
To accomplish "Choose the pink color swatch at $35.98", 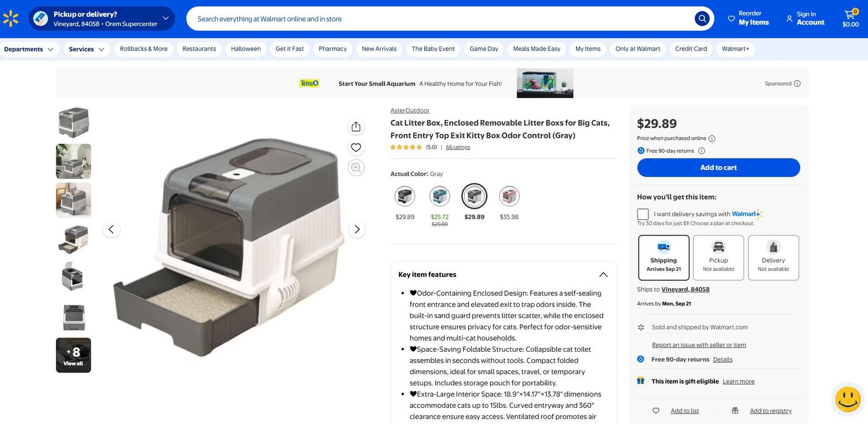I will tap(509, 197).
